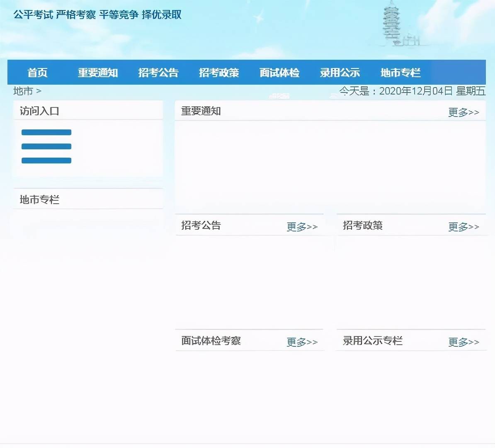Open the 招考政策 navigation tab
The width and height of the screenshot is (495, 448).
219,73
